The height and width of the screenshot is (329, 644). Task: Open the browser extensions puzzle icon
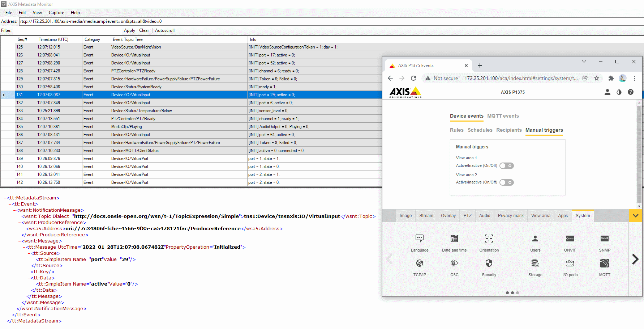(611, 78)
